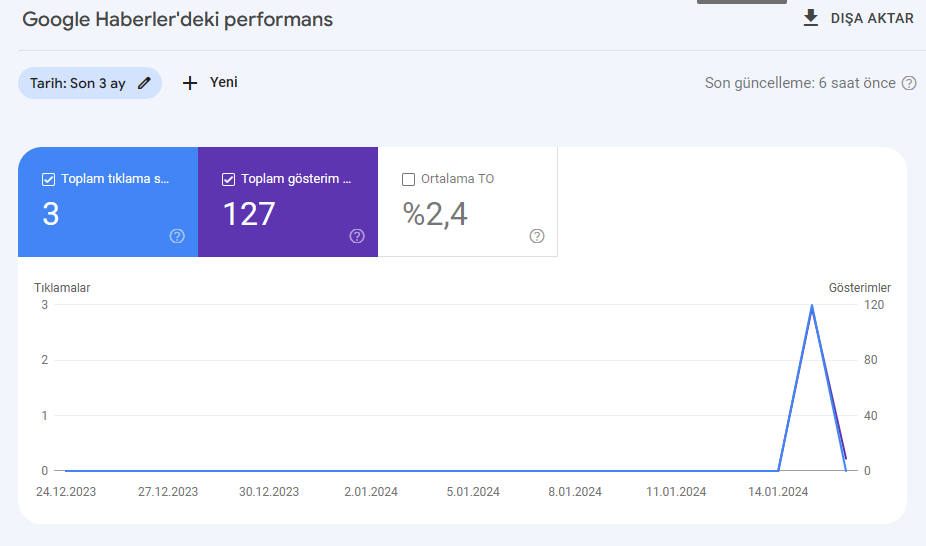This screenshot has height=546, width=926.
Task: Click the 24.12.2023 date on chart axis
Action: click(66, 492)
